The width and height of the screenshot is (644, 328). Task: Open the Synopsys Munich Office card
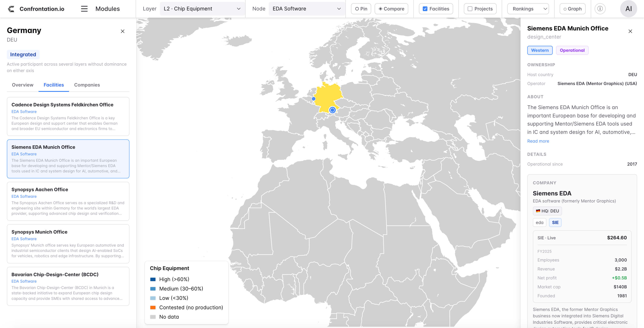coord(68,244)
